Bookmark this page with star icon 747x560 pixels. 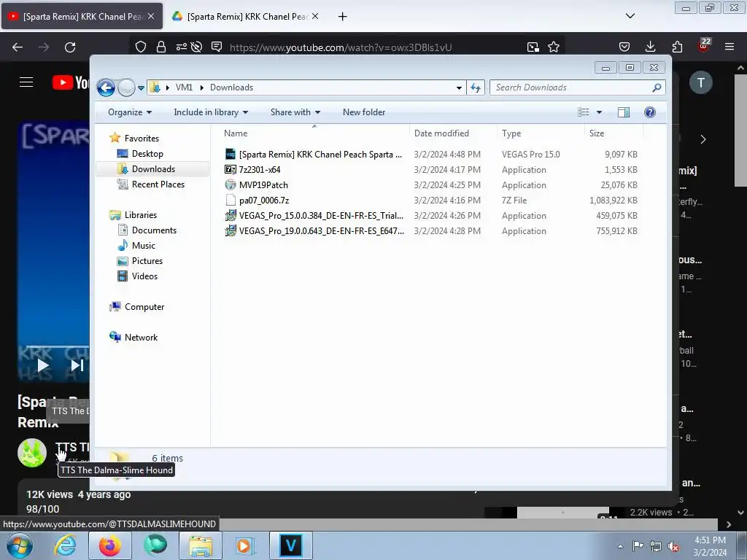click(554, 47)
